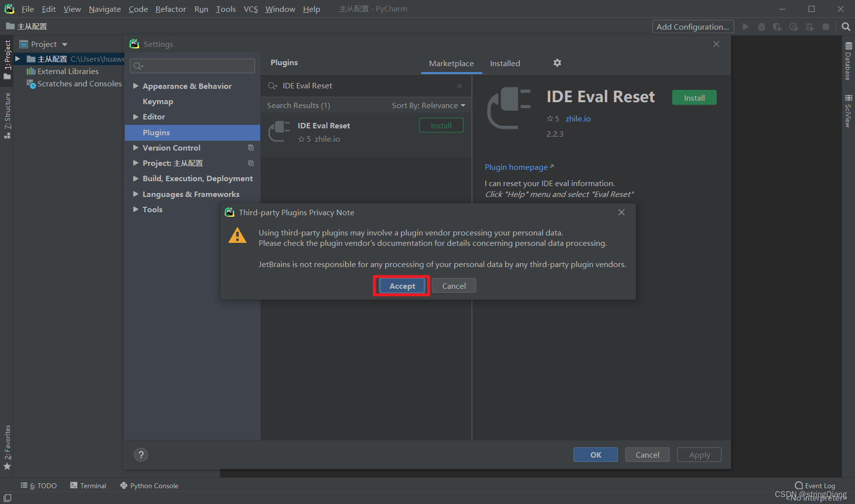The height and width of the screenshot is (504, 855).
Task: Click the green Install button beside IDE Eval Reset title
Action: (694, 98)
